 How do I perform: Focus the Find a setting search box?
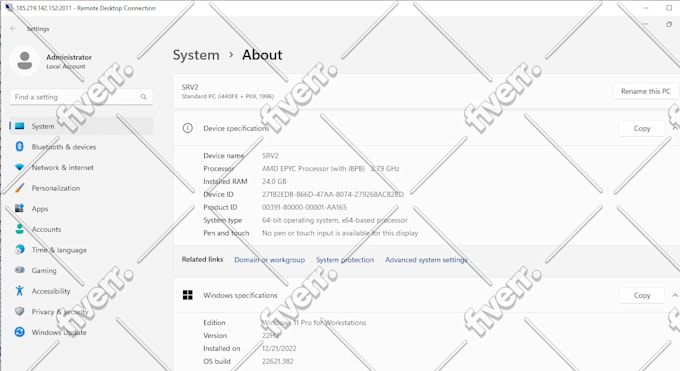(81, 97)
